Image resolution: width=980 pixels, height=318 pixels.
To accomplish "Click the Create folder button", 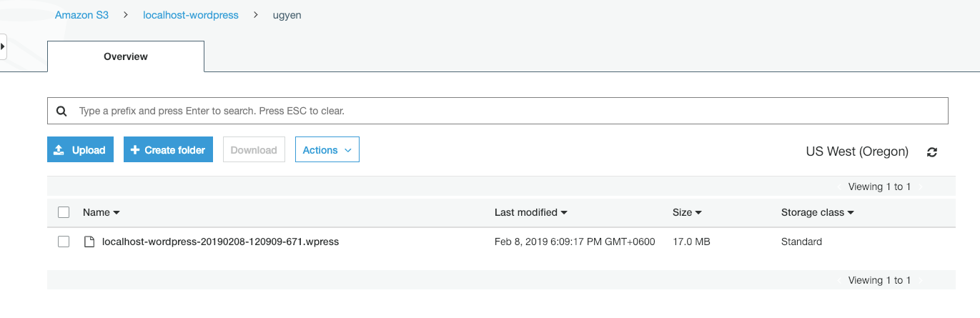I will point(168,150).
